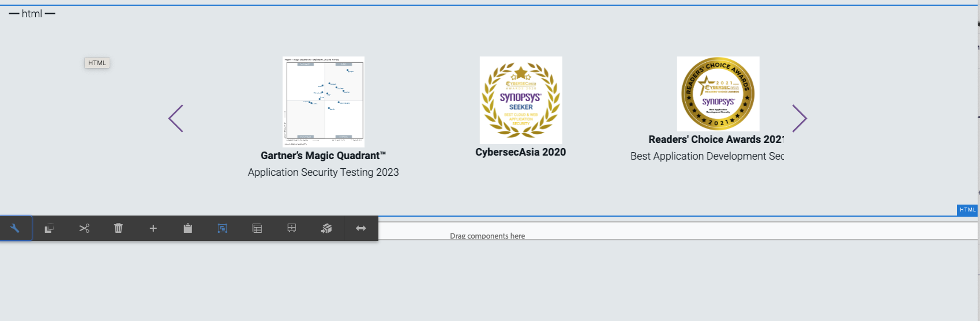Screen dimensions: 980x321
Task: Click the Readers' Choice Awards gold badge
Action: click(718, 93)
